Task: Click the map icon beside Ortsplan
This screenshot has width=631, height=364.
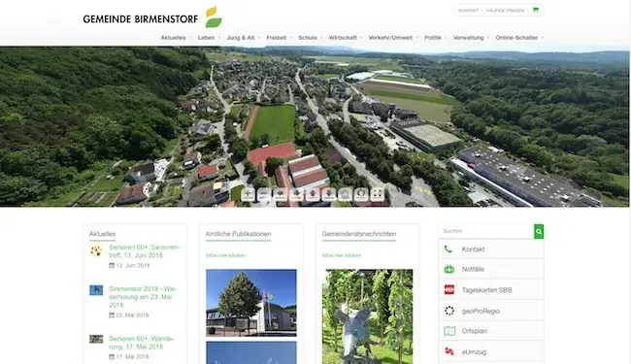Action: [x=449, y=331]
